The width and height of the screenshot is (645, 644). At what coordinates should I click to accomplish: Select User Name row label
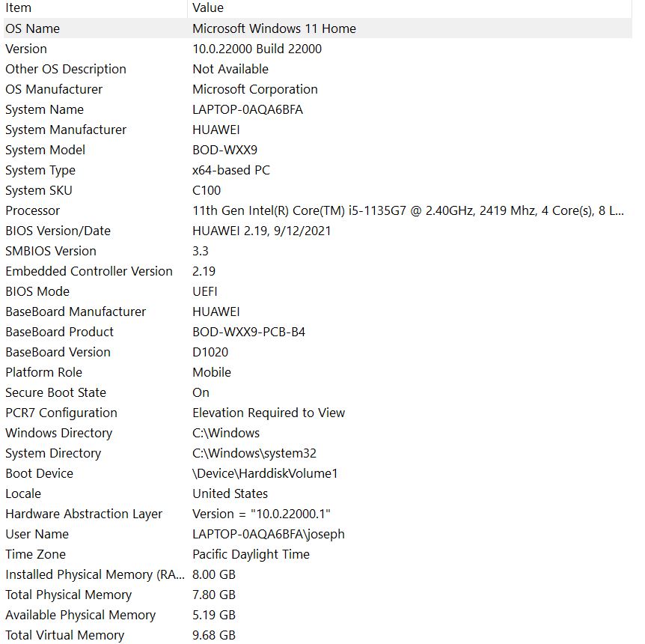tap(37, 534)
